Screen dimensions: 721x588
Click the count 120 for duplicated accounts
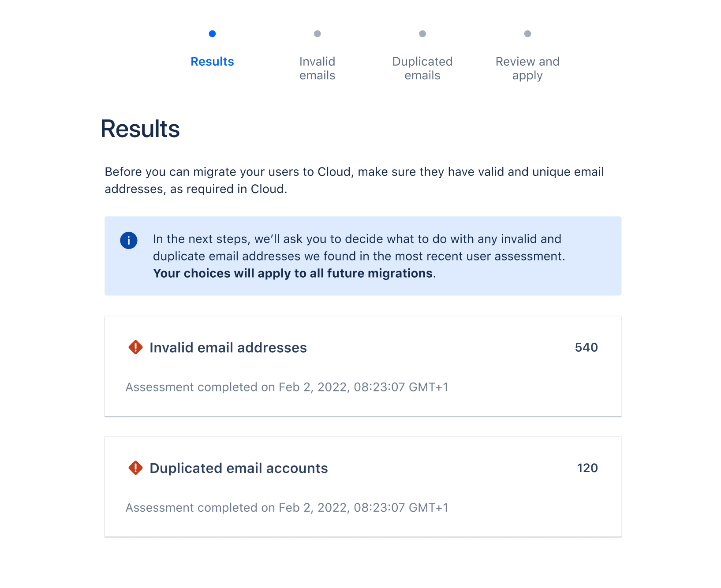pyautogui.click(x=588, y=468)
